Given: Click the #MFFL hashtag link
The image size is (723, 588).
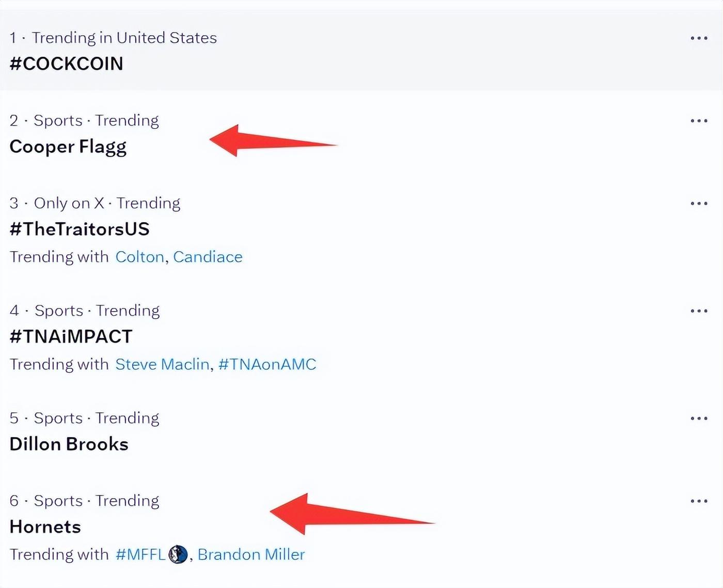Looking at the screenshot, I should [140, 554].
